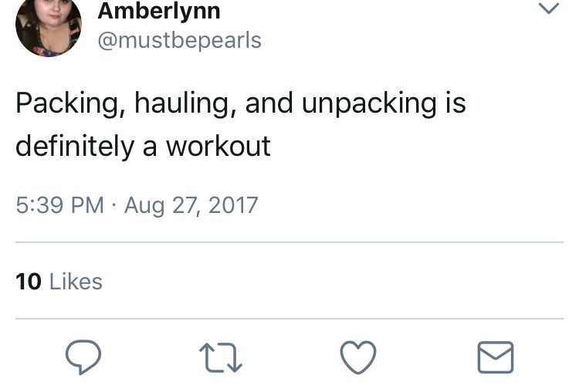Viewport: 579px width, 392px height.
Task: Send this tweet privately using the mail icon
Action: tap(496, 357)
